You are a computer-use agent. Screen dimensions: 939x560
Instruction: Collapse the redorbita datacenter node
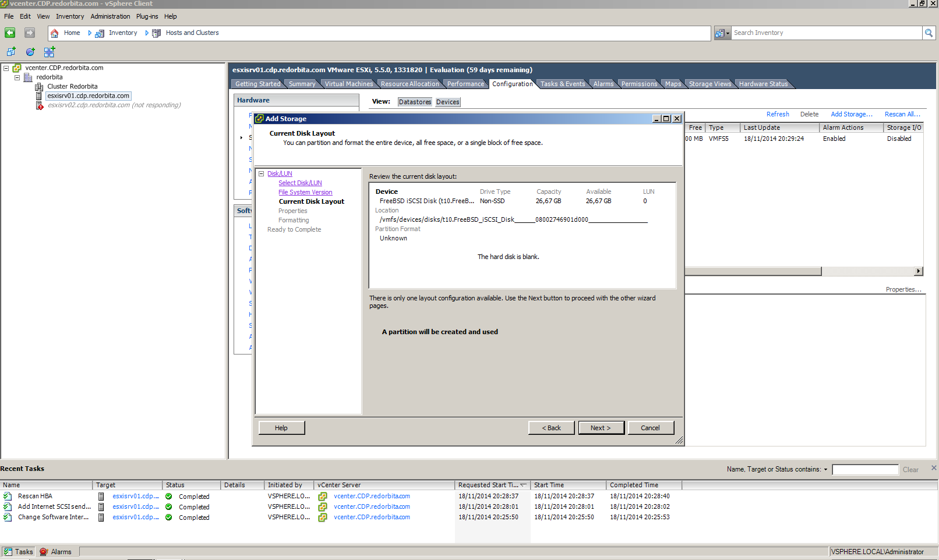pyautogui.click(x=17, y=77)
